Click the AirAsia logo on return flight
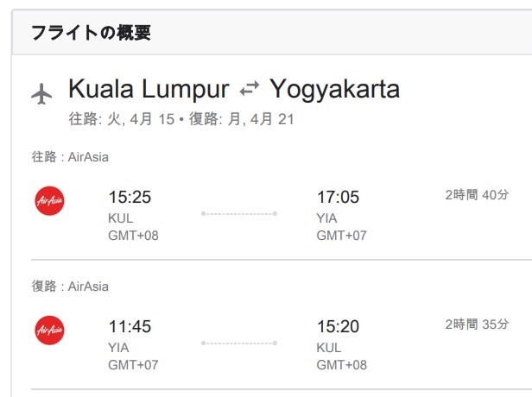The width and height of the screenshot is (532, 397). (49, 331)
